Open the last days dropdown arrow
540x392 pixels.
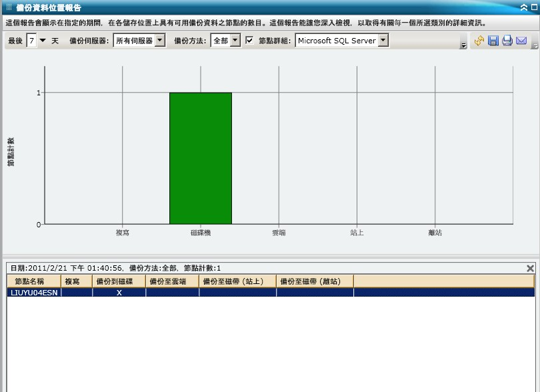pyautogui.click(x=43, y=40)
